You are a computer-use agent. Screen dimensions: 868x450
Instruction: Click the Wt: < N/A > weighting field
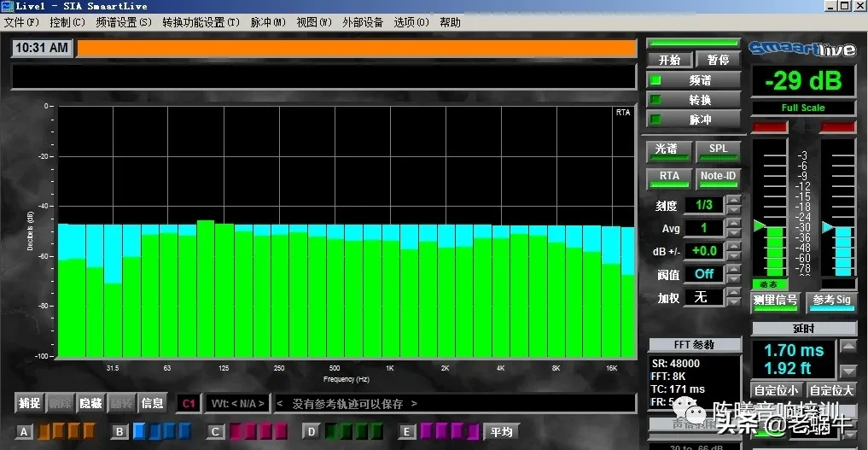point(237,404)
